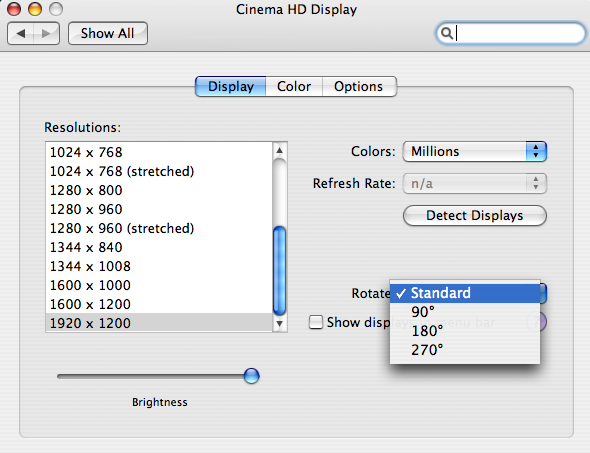The image size is (590, 453).
Task: Click the Brightness slider knob
Action: click(x=251, y=376)
